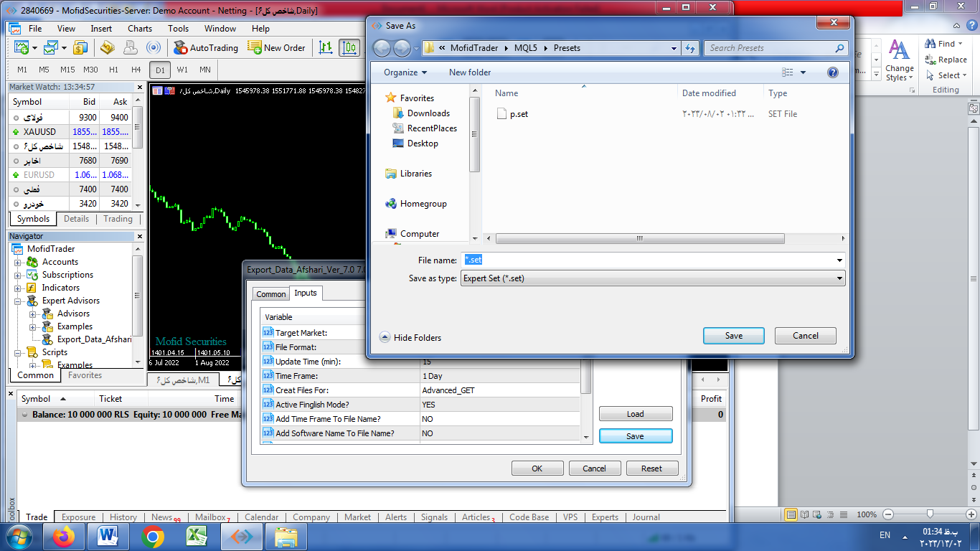Collapse Expert Advisors node in Navigator

(x=18, y=301)
